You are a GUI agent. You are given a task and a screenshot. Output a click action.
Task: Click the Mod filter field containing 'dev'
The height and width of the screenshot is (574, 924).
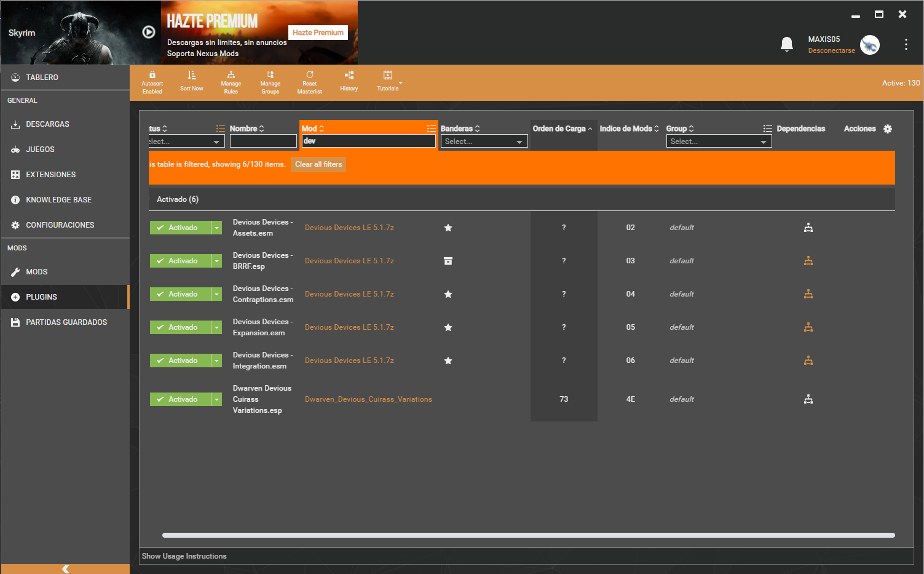coord(369,141)
